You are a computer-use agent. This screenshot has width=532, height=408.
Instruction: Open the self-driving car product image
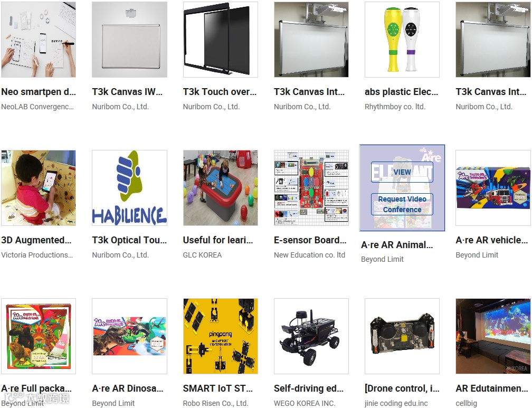coord(311,336)
